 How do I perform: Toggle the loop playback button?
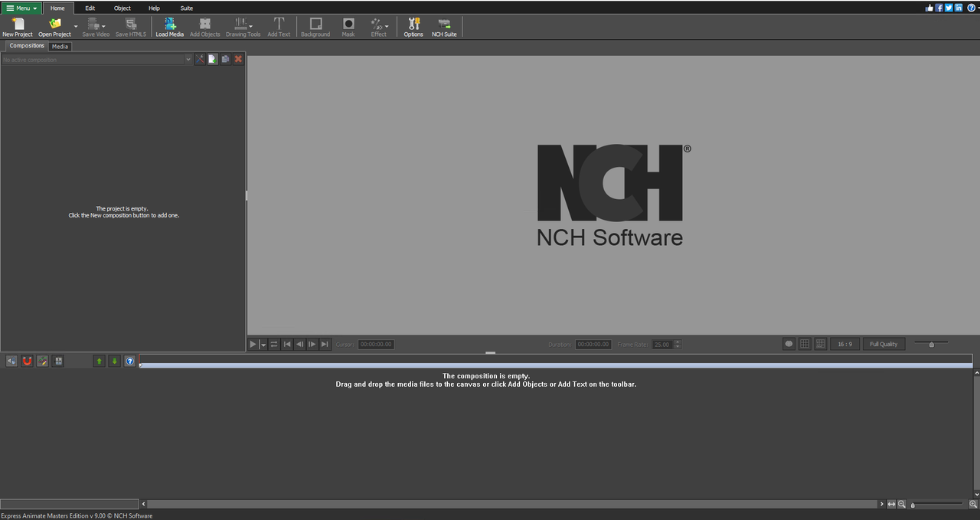[x=274, y=345]
